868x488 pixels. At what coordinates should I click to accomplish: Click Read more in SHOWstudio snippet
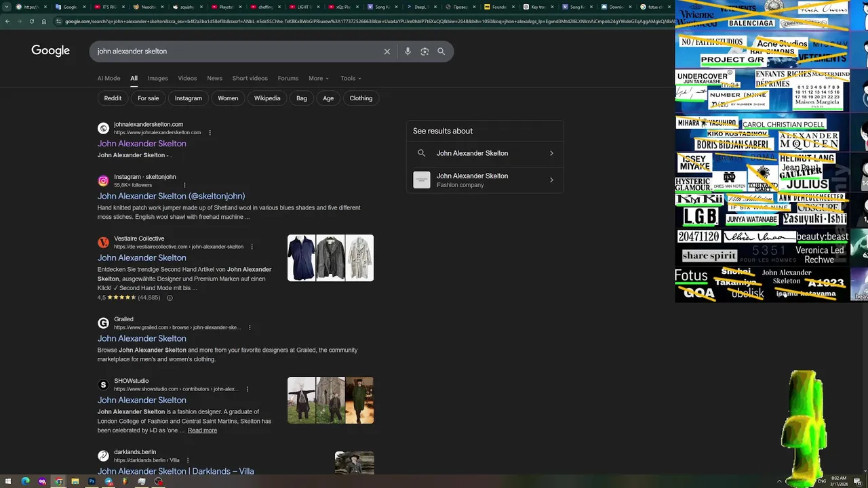point(202,430)
